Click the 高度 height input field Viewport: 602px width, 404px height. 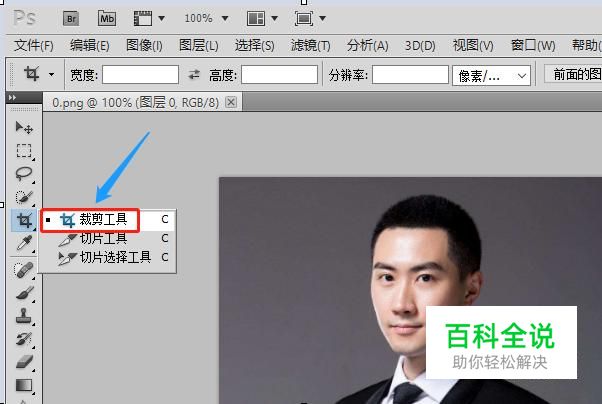(x=280, y=75)
